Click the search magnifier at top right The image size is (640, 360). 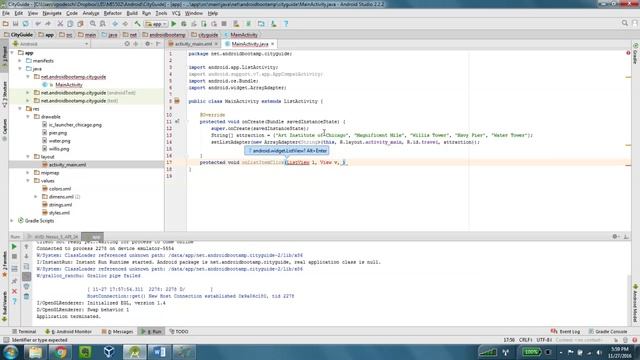624,24
